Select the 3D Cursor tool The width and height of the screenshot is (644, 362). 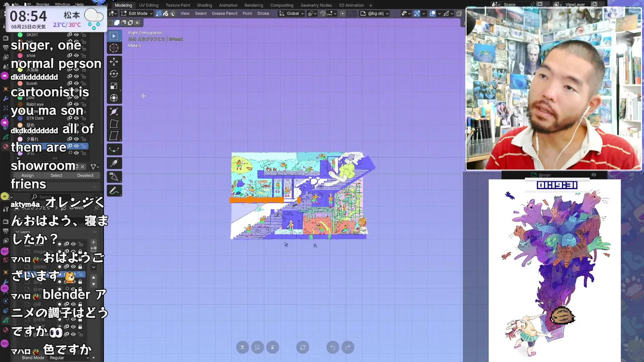(114, 48)
